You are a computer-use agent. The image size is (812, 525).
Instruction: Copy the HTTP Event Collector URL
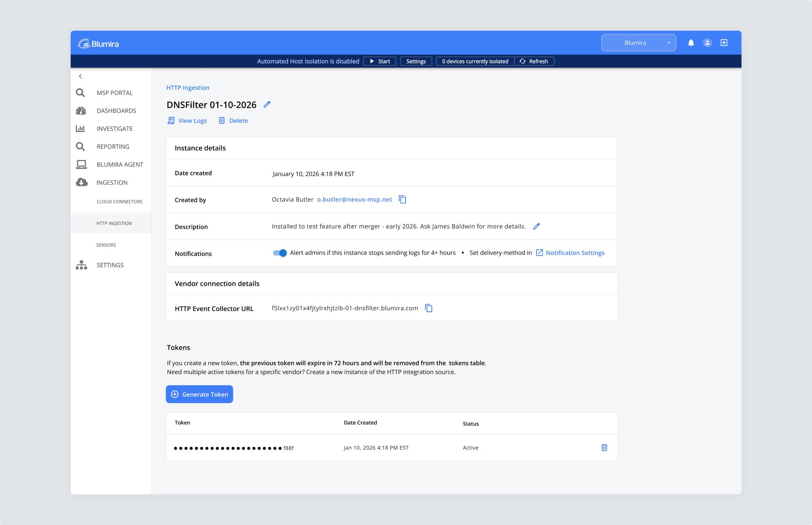click(429, 308)
